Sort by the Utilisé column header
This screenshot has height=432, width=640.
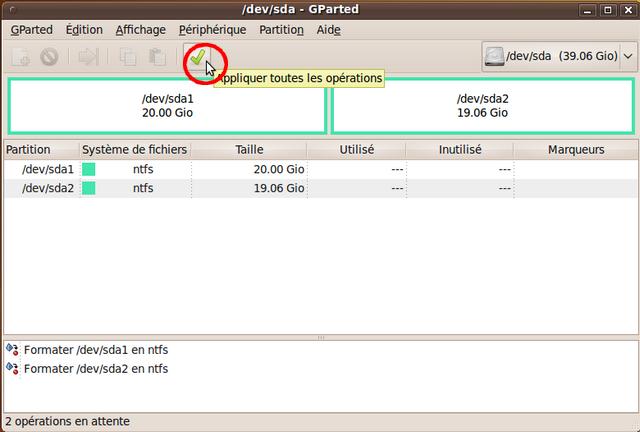point(356,150)
